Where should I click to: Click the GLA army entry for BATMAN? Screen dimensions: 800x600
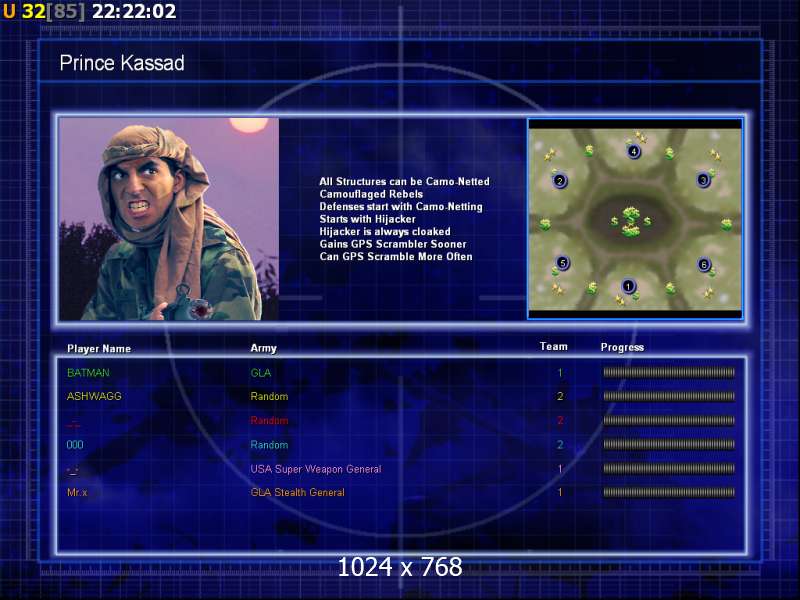coord(261,372)
